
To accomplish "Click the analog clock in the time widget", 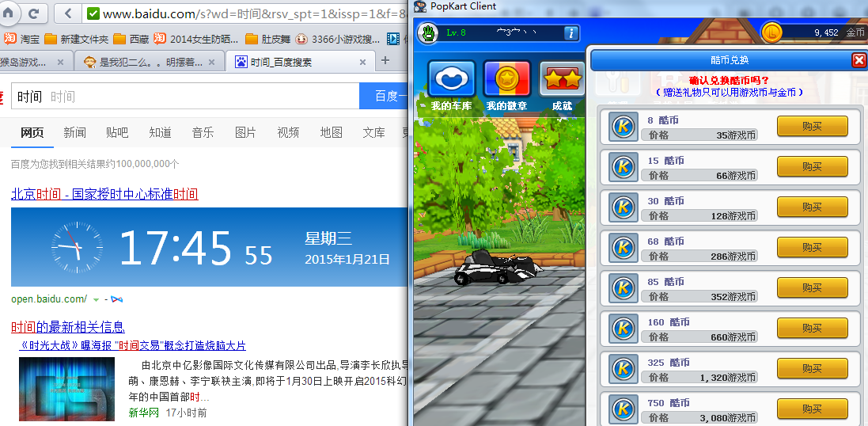I will 77,247.
